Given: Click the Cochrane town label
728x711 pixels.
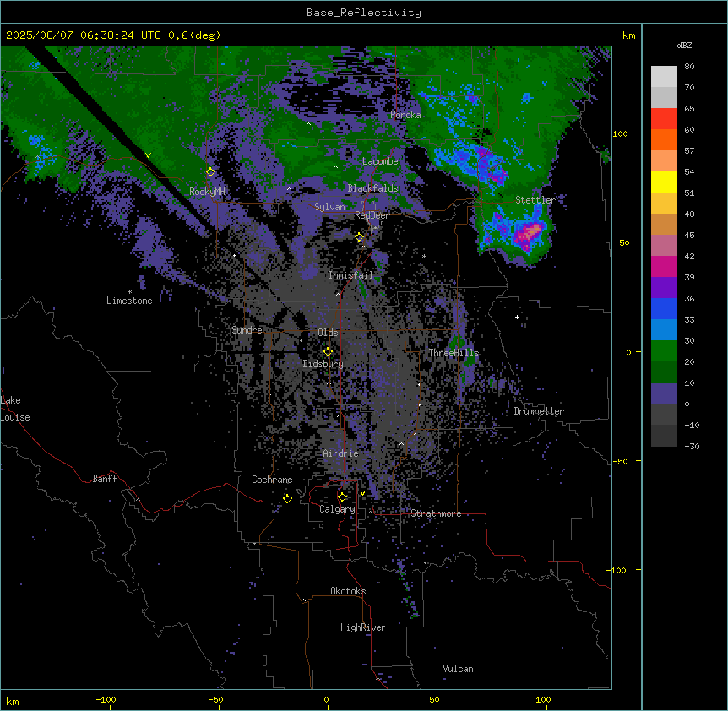Looking at the screenshot, I should (272, 480).
